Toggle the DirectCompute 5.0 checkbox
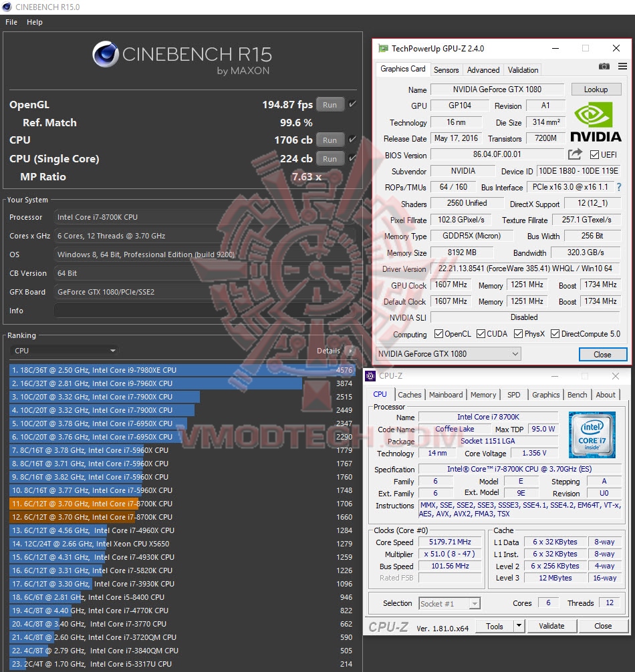 (x=555, y=334)
